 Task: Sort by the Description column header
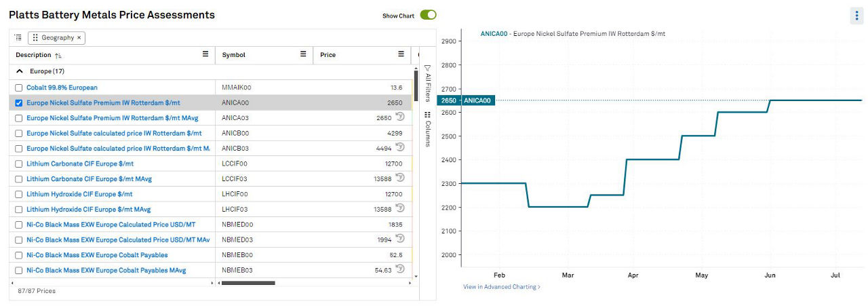pos(34,55)
